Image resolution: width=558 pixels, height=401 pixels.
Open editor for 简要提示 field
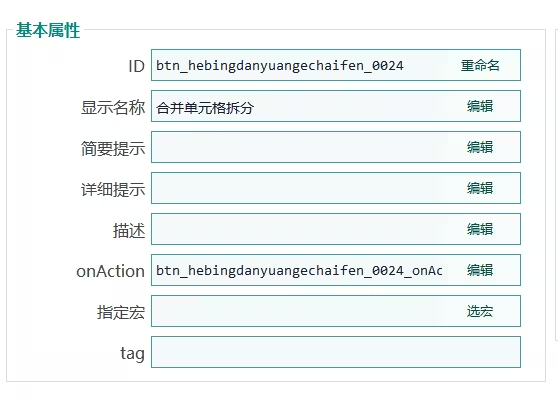(x=480, y=147)
